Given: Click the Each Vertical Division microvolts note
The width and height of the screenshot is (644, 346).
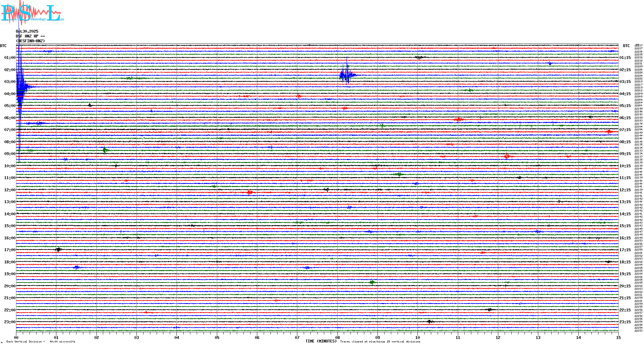Looking at the screenshot, I should point(41,342).
